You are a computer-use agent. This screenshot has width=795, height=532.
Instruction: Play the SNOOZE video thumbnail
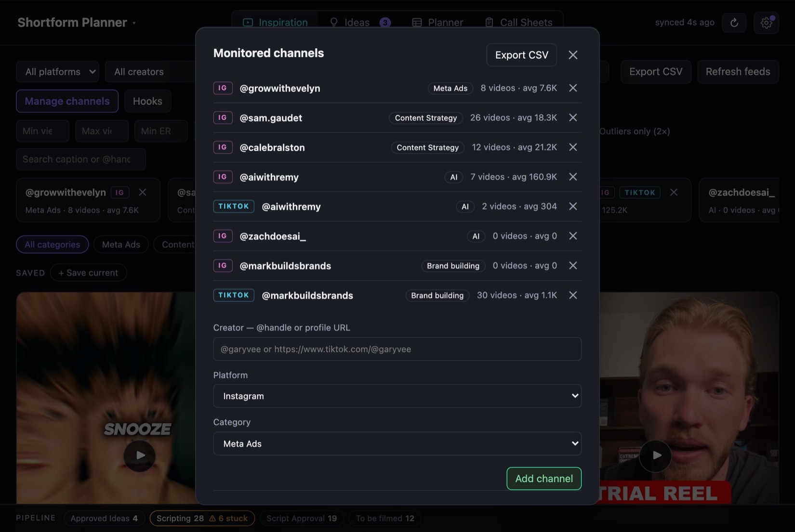(x=139, y=455)
